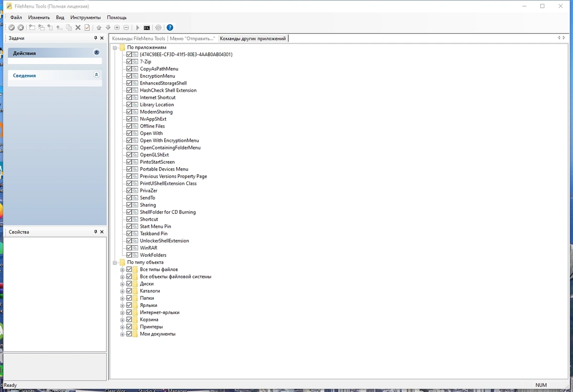Viewport: 573px width, 392px height.
Task: Click the Move Up arrow toolbar icon
Action: [99, 28]
